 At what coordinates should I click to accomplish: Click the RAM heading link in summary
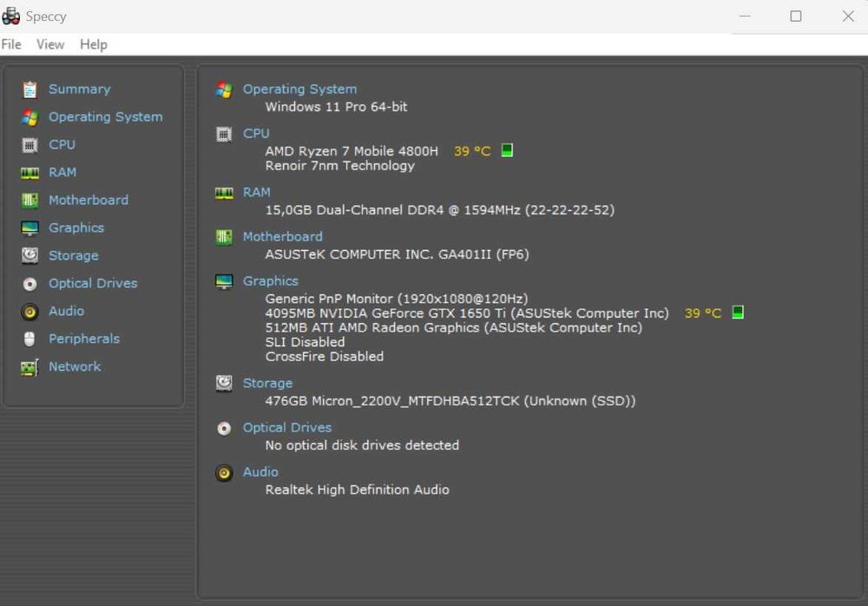pos(257,192)
